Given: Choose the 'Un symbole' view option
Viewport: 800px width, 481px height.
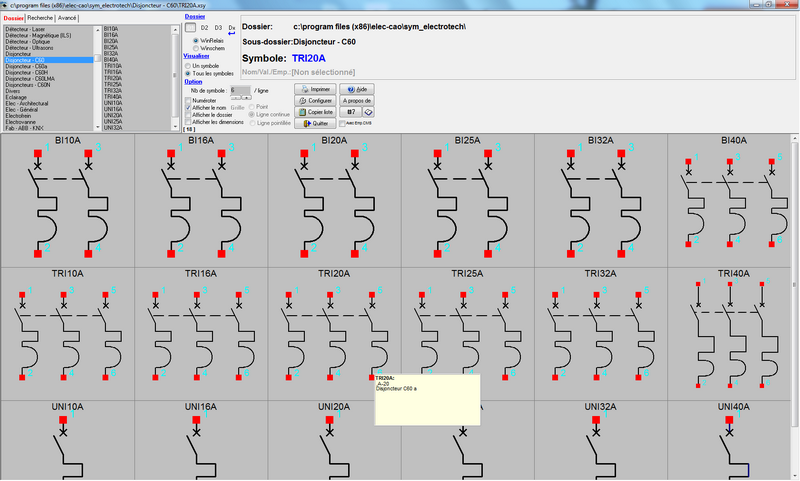Looking at the screenshot, I should pos(188,66).
